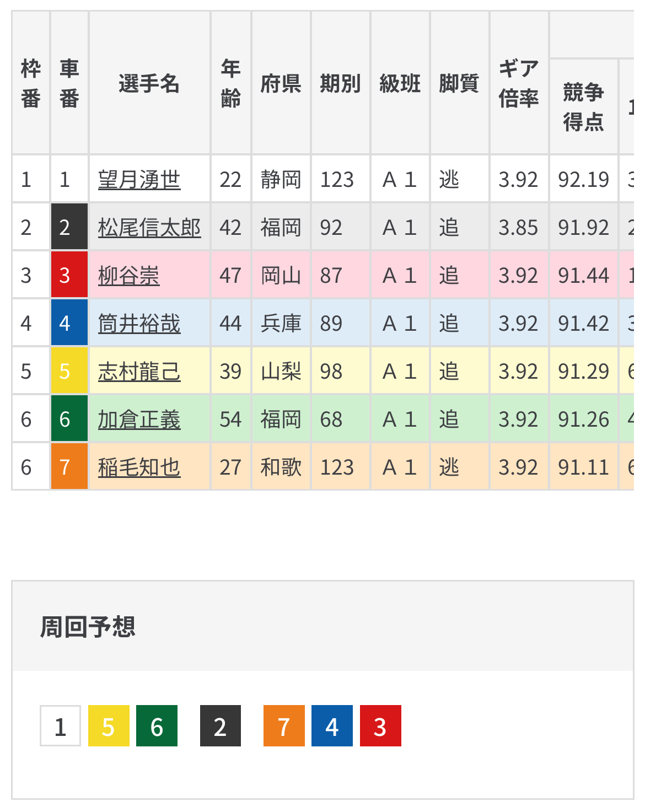Click yellow number 5 box in 周回予想
Viewport: 645px width, 812px height.
[109, 726]
